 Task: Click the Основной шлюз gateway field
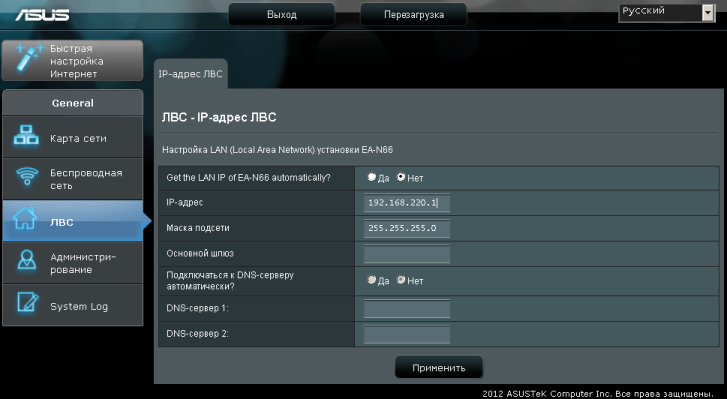[x=407, y=254]
